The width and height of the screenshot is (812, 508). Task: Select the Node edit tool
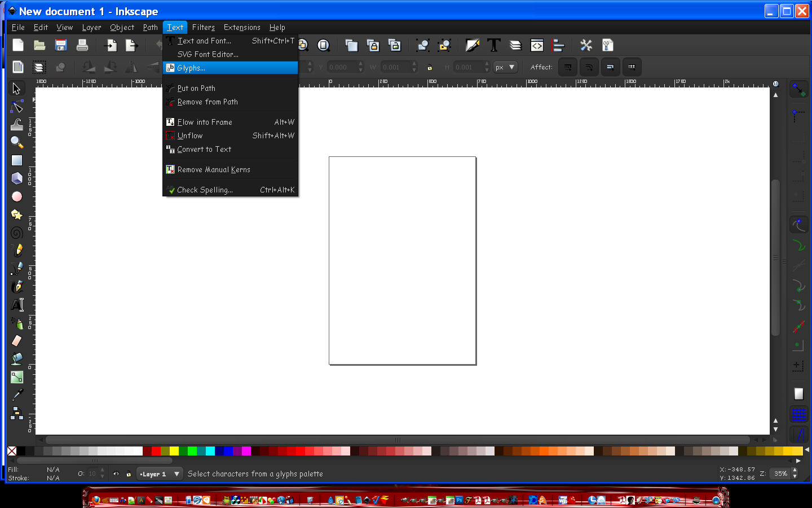pos(17,107)
